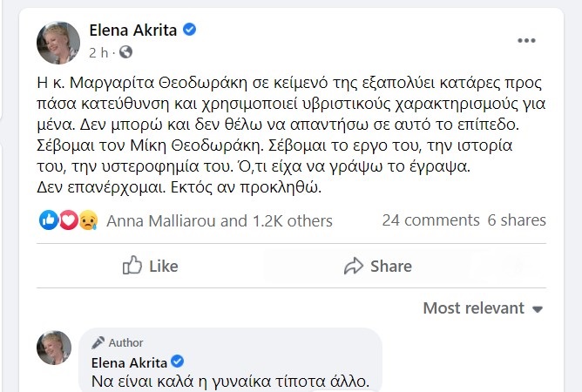
Task: Show the 6 shares list
Action: [517, 220]
